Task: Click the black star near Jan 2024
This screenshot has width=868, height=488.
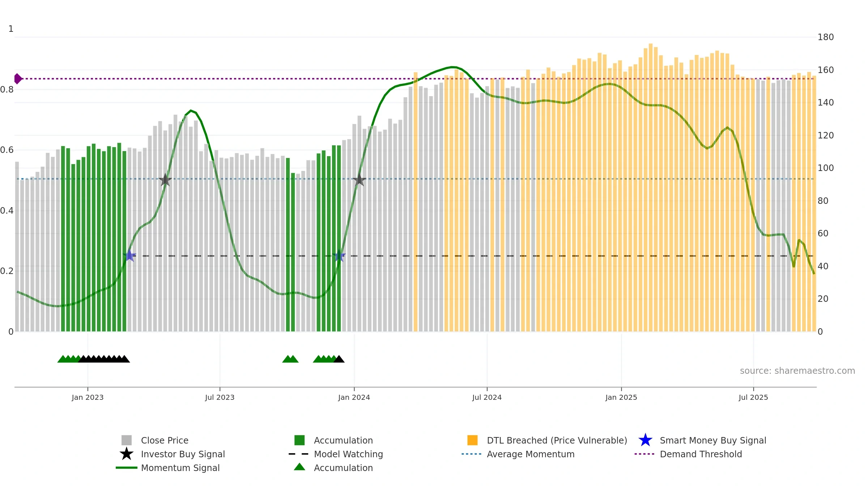Action: (359, 180)
